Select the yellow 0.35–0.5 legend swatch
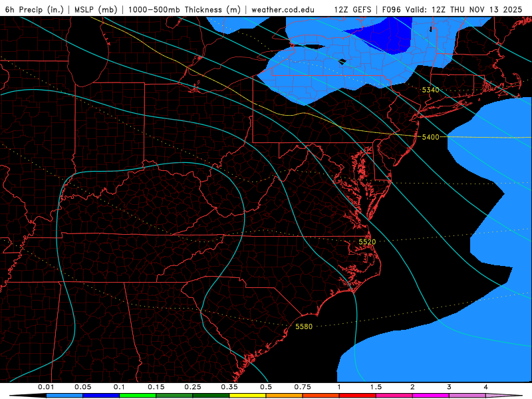The width and height of the screenshot is (532, 399). tap(247, 396)
